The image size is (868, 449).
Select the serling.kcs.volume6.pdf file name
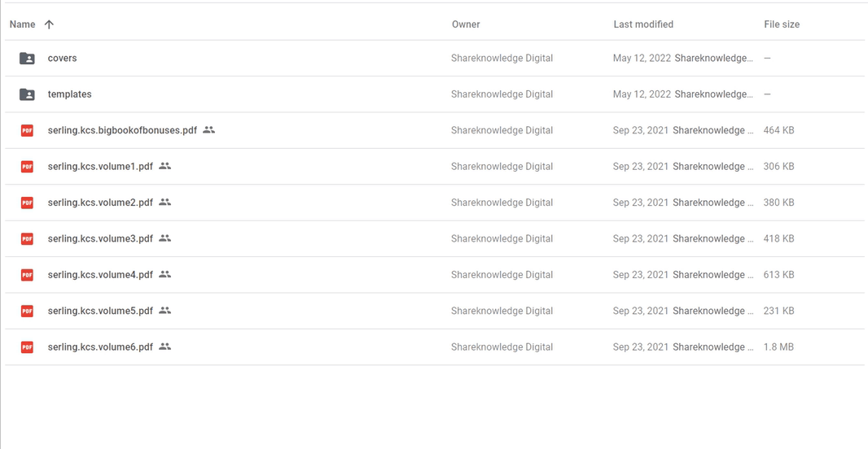point(100,347)
